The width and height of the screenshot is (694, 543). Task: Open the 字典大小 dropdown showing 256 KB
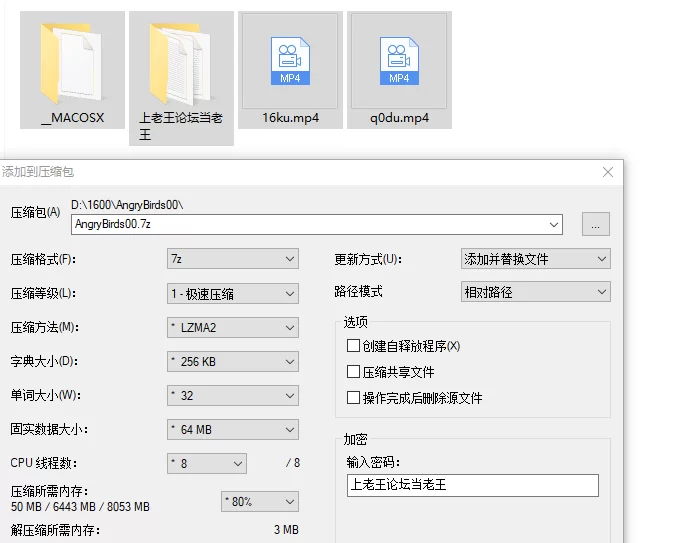click(x=233, y=362)
